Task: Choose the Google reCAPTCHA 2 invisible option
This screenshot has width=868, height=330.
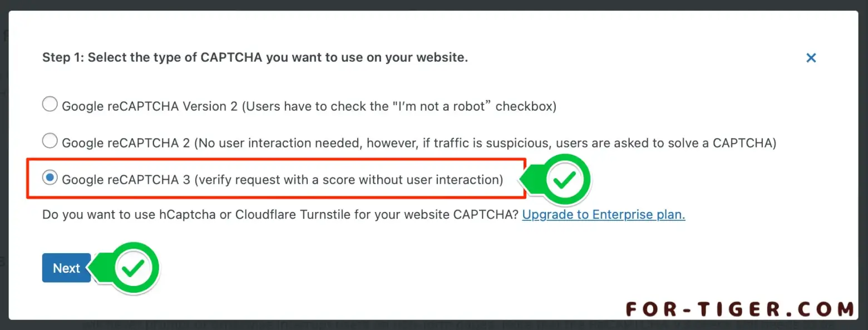Action: 50,141
